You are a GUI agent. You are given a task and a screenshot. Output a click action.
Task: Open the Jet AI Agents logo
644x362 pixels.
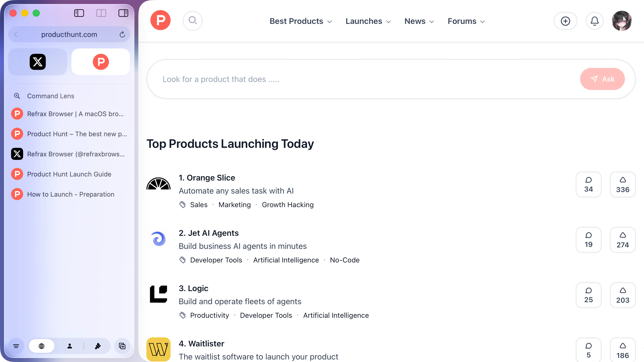158,239
